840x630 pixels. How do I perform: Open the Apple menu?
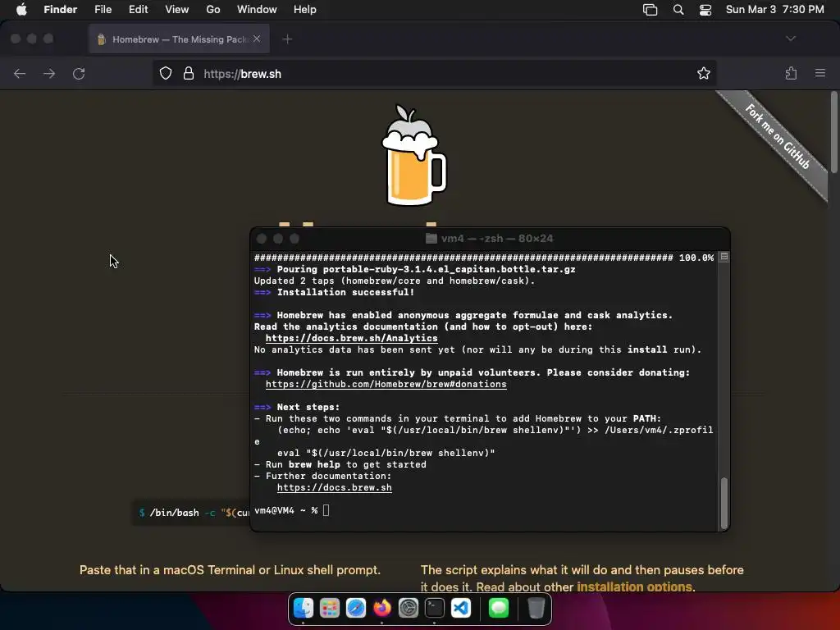coord(21,10)
